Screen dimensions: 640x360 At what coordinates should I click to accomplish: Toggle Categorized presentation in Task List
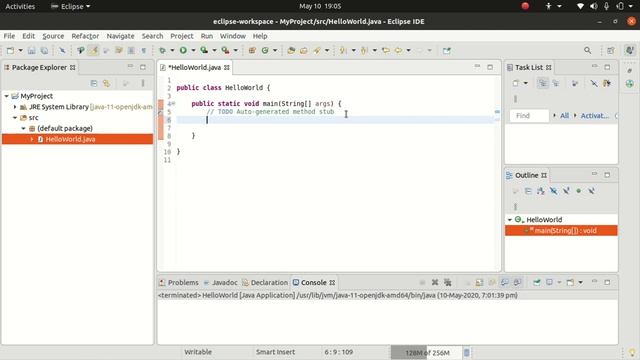click(542, 83)
